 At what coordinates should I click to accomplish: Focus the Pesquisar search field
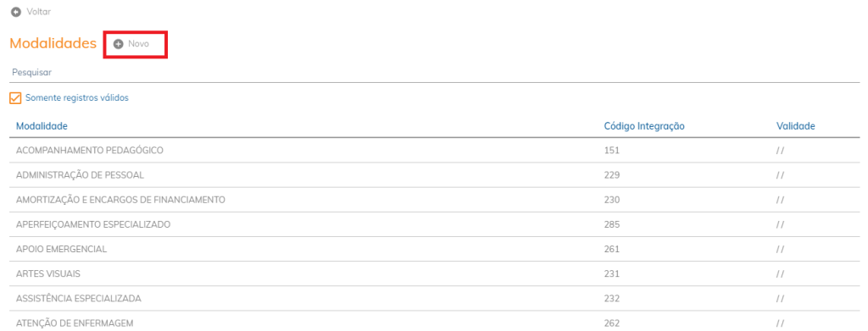coord(435,73)
